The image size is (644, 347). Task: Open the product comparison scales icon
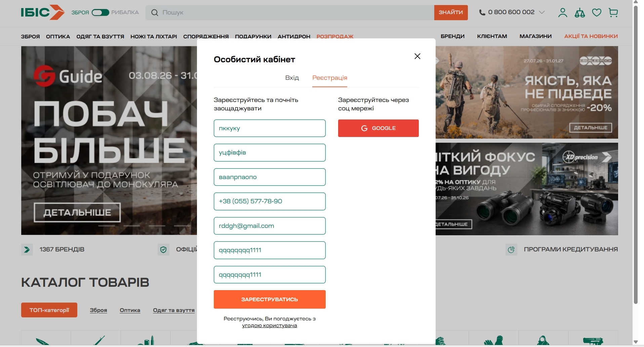click(x=580, y=13)
